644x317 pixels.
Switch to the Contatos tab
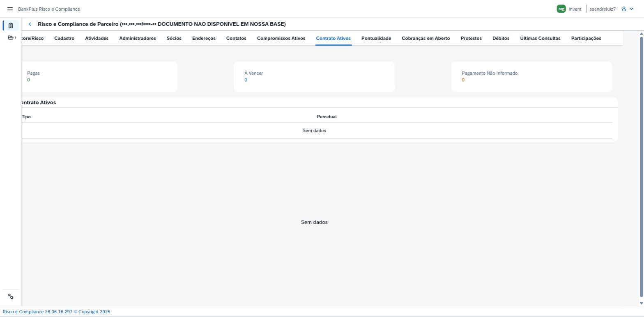point(236,38)
